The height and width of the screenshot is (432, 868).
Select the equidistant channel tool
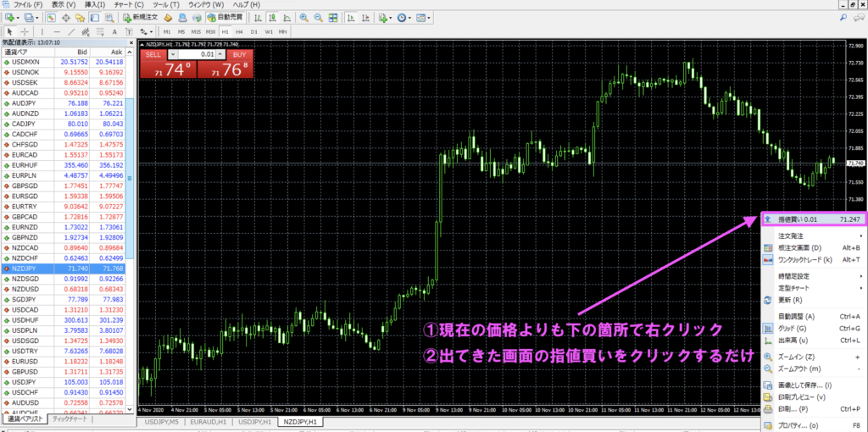tap(86, 31)
